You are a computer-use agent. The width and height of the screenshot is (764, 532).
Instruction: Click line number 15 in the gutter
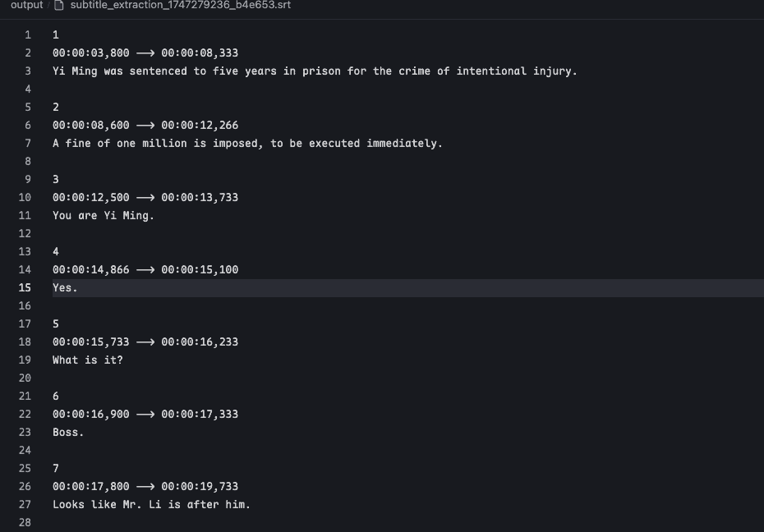pos(25,287)
